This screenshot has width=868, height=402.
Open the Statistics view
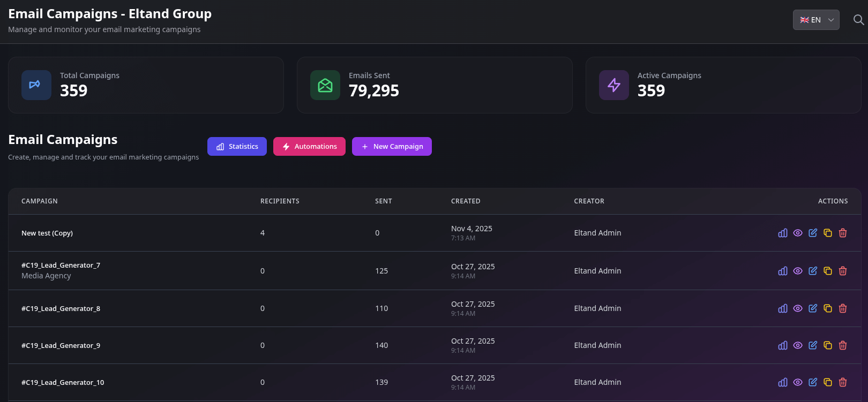coord(237,147)
